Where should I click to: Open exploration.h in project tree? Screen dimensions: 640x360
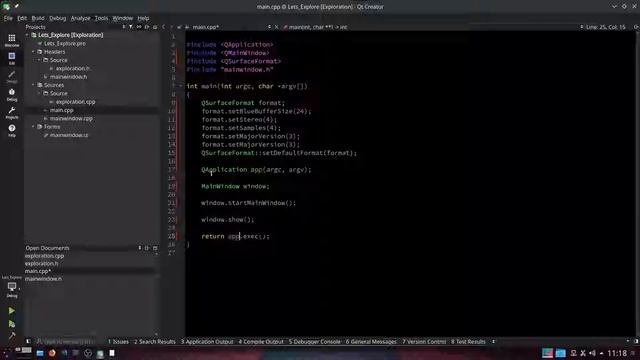tap(73, 68)
